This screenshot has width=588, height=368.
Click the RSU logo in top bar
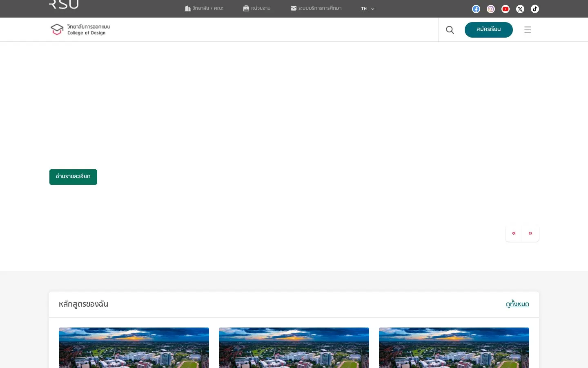pos(64,4)
